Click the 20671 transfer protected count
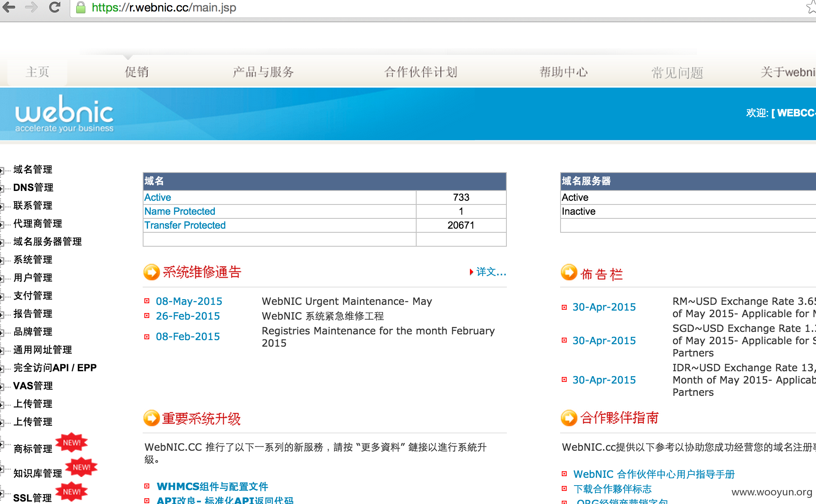Viewport: 816px width, 504px height. (461, 225)
